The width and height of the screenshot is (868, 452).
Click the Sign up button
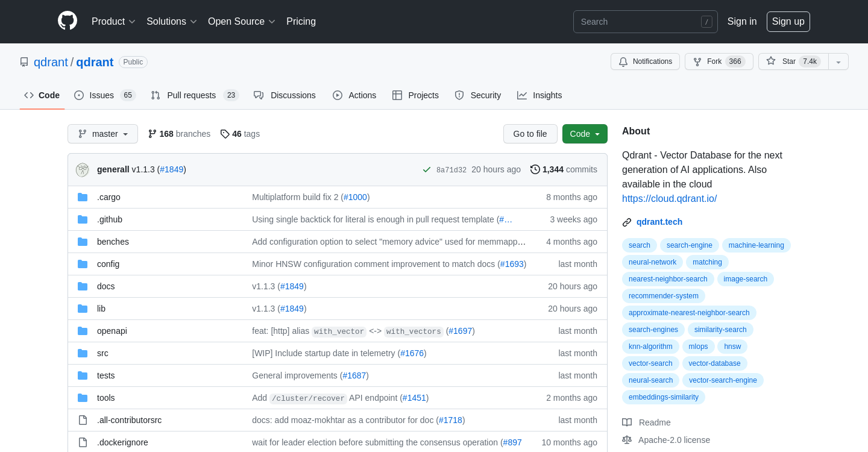788,22
